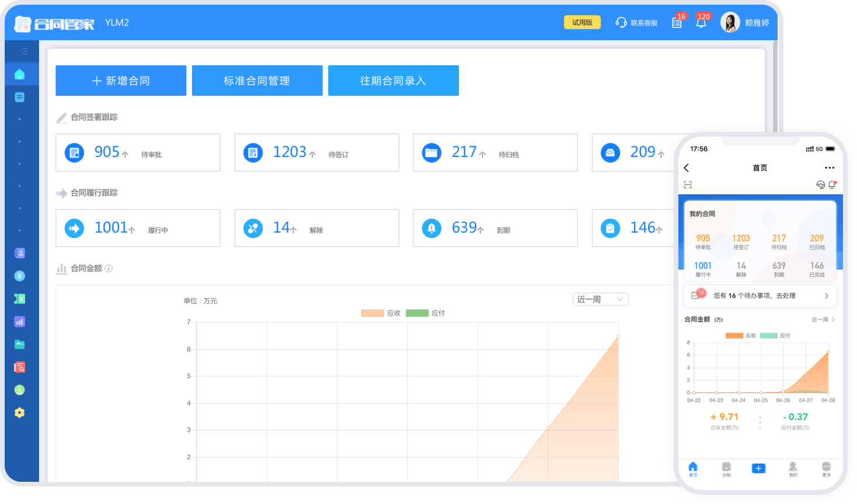
Task: Click the 209 card in the desktop dashboard
Action: click(x=634, y=152)
